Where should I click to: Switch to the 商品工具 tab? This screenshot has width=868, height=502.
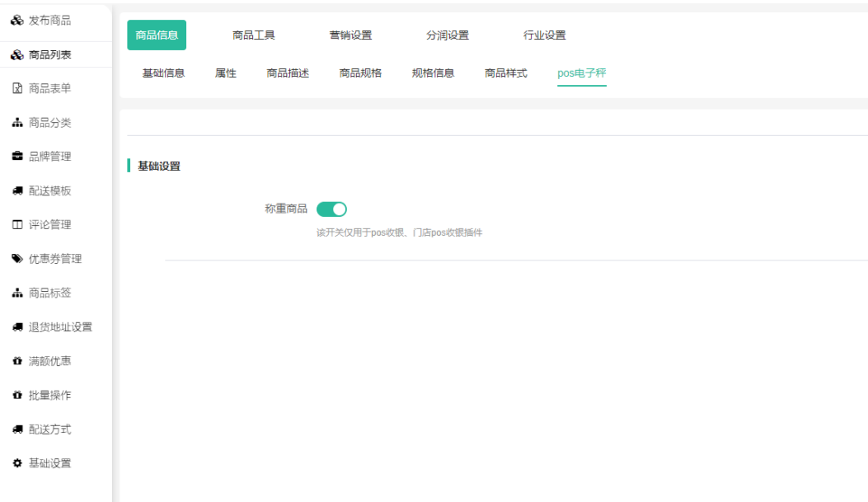(254, 35)
